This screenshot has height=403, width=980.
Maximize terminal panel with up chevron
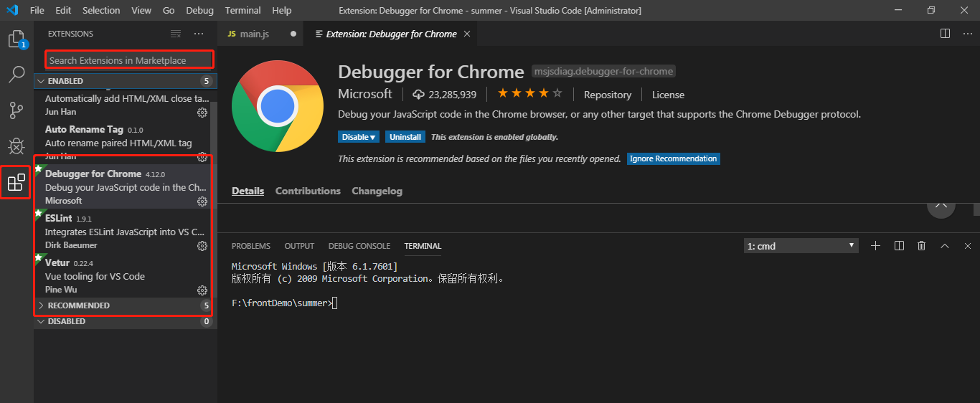click(x=945, y=246)
